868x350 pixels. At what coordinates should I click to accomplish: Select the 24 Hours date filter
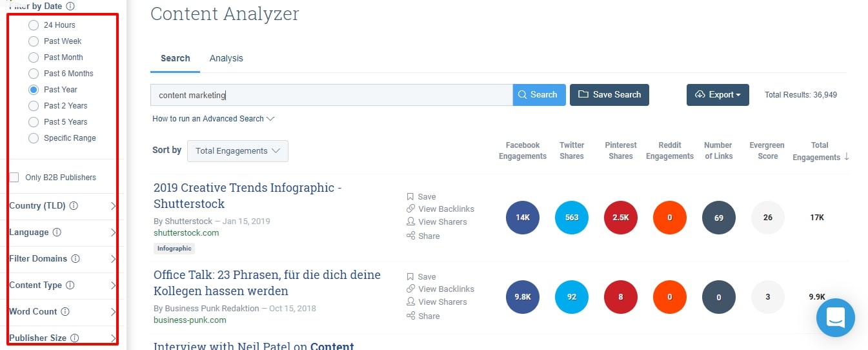[x=34, y=25]
